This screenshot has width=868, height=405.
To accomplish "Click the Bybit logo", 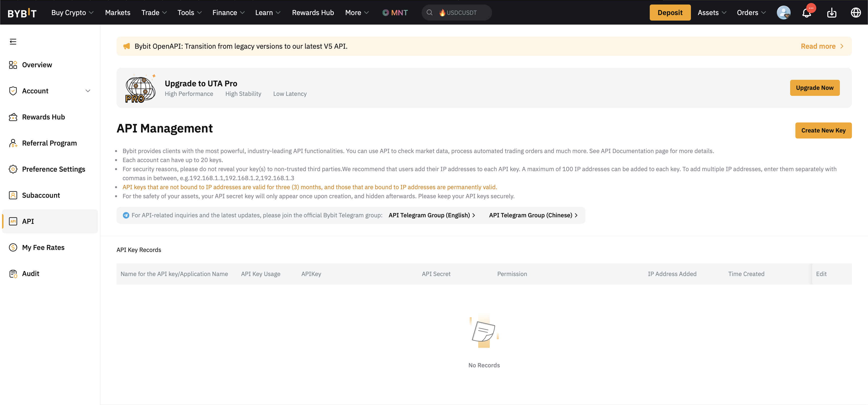I will pos(22,13).
